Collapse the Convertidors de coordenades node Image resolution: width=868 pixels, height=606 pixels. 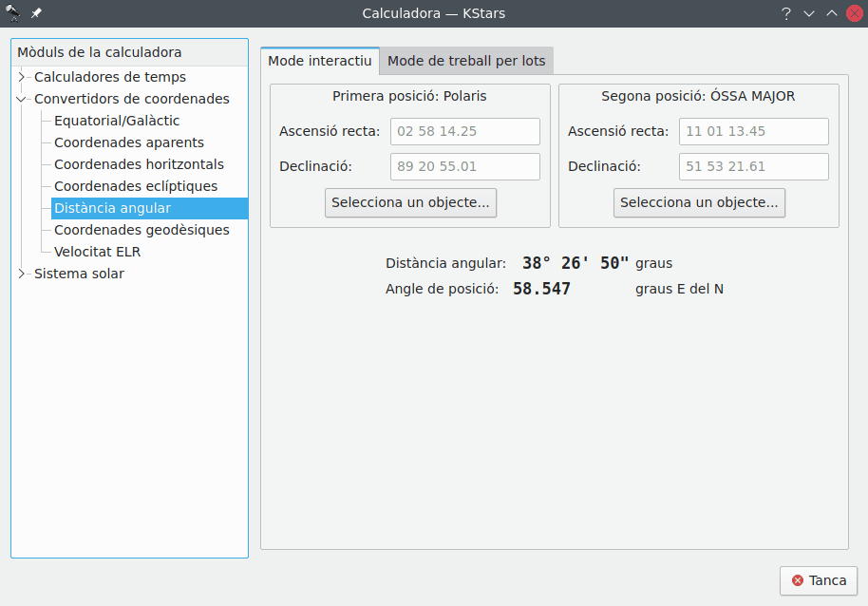[22, 99]
